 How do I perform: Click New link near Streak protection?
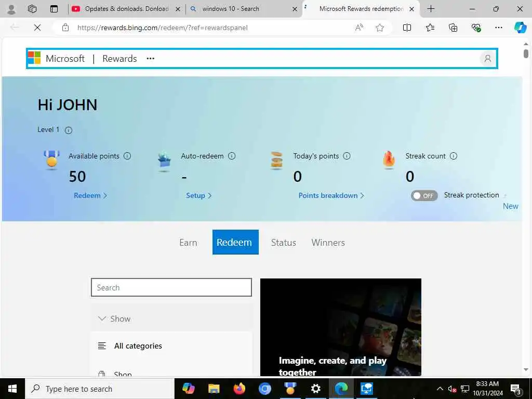(x=510, y=206)
